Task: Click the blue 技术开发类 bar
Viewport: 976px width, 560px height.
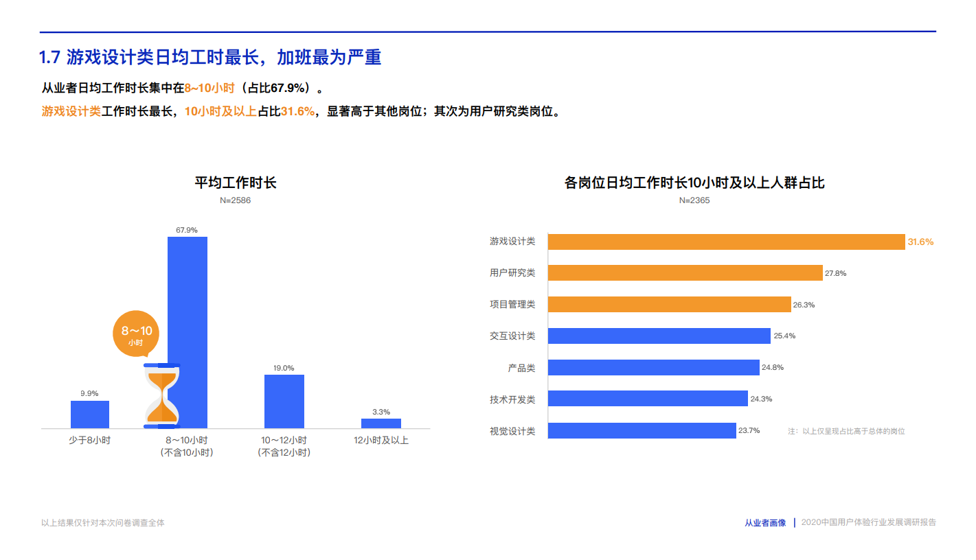Action: [x=648, y=399]
